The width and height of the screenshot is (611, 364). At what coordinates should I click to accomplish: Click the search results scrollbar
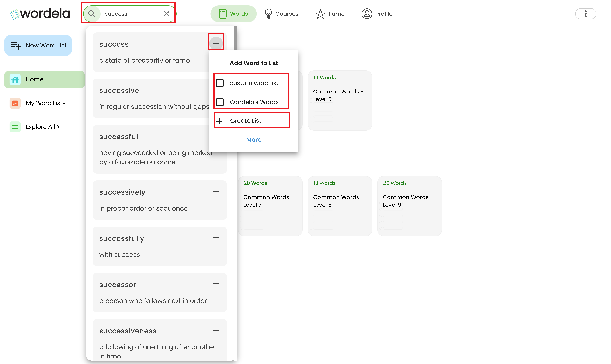tap(235, 38)
